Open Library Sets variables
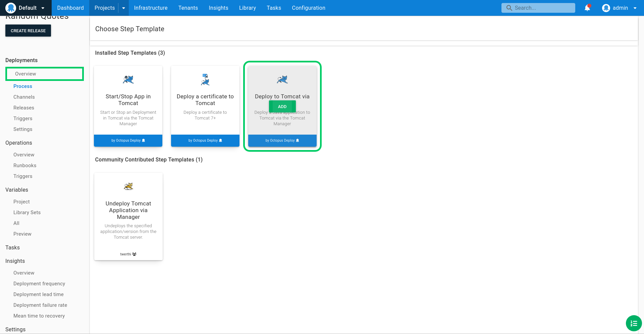644x334 pixels. click(27, 212)
